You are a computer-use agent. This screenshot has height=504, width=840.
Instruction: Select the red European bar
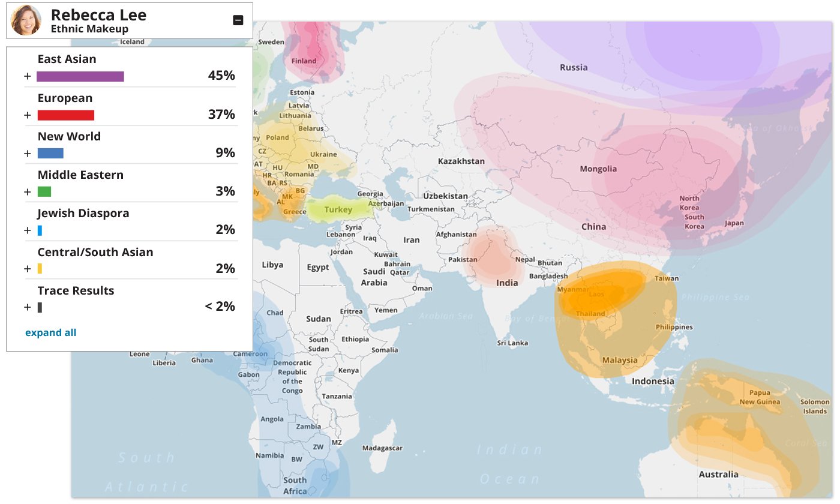pos(66,115)
